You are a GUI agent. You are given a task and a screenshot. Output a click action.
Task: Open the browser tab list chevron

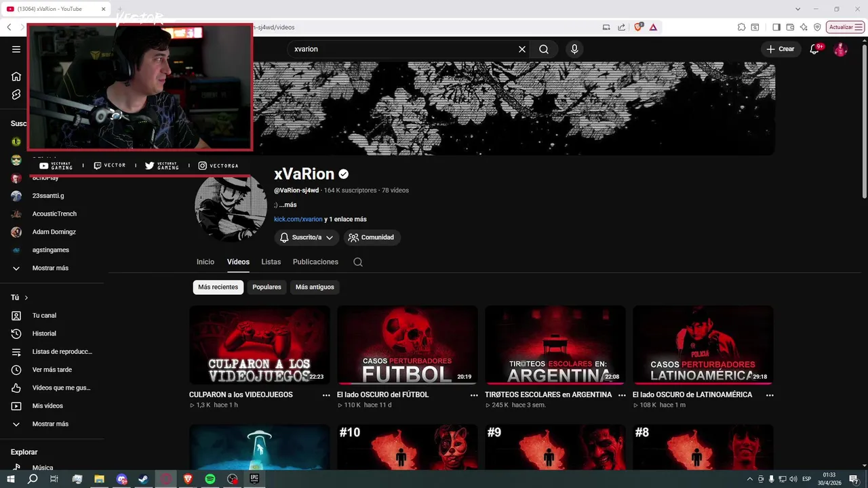797,9
